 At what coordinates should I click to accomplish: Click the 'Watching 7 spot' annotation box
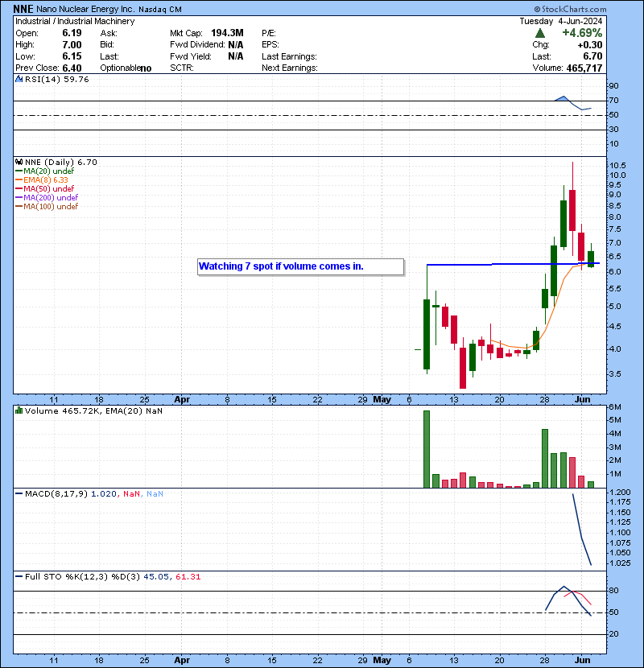point(299,266)
